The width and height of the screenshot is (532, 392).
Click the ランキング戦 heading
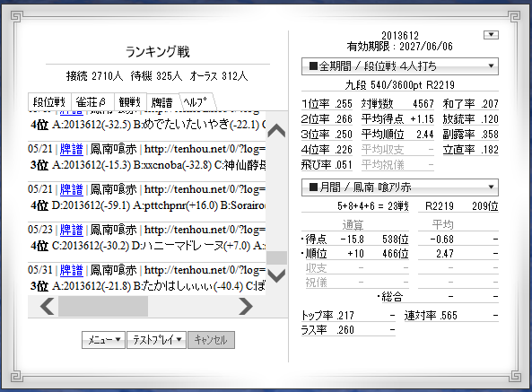[158, 52]
